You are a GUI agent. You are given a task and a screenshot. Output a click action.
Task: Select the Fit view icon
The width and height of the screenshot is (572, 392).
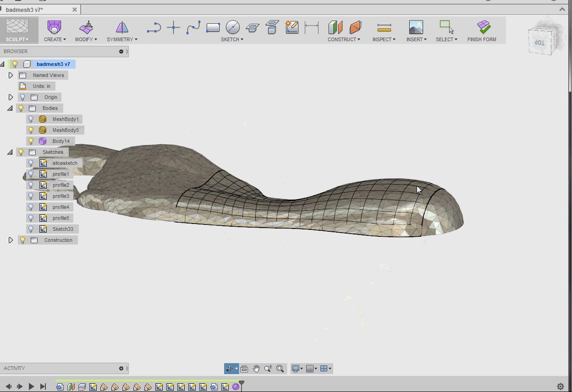[280, 368]
